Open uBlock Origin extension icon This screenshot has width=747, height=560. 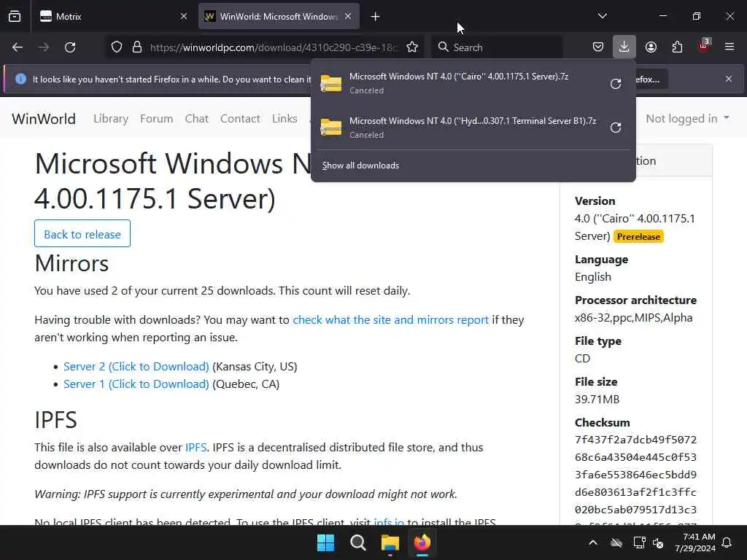click(x=704, y=46)
